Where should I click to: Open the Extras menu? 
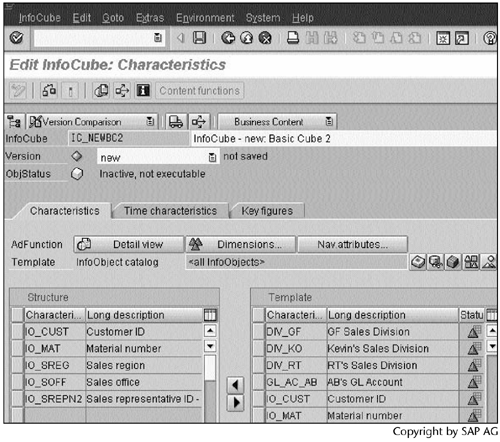pyautogui.click(x=150, y=18)
